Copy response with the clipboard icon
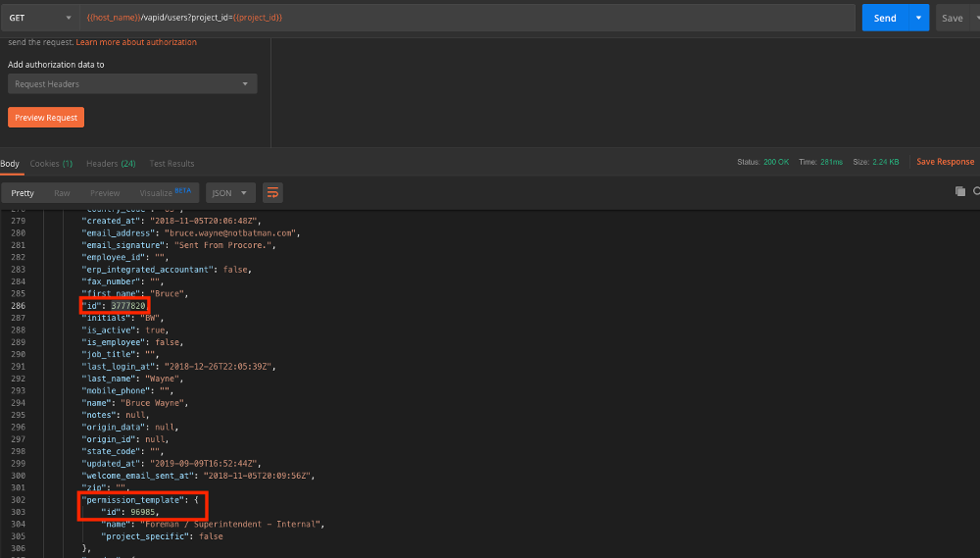 click(960, 191)
